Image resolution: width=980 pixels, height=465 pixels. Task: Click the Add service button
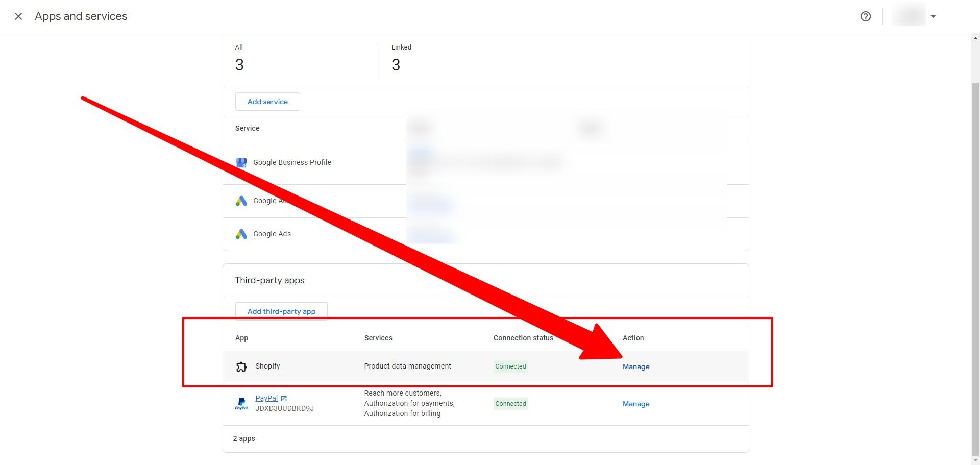click(267, 102)
